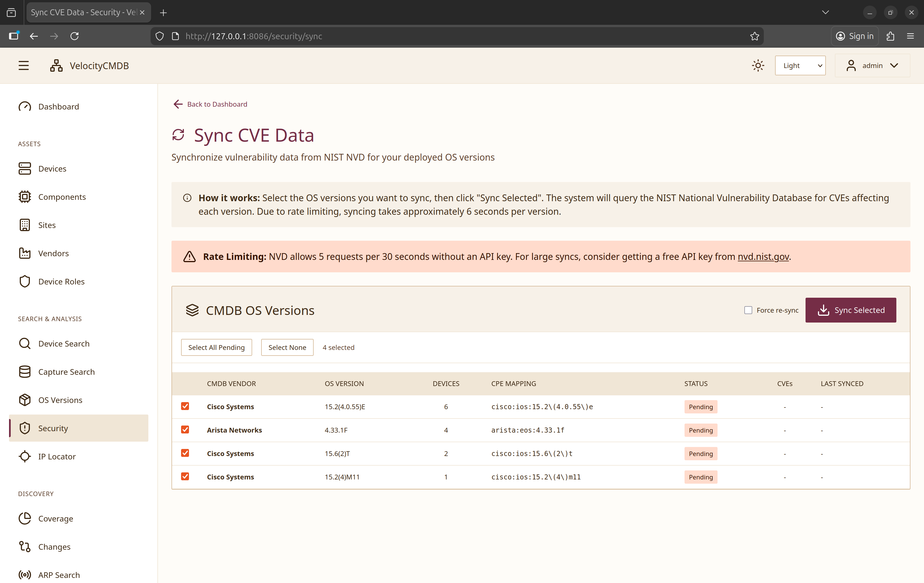Click the Capture Search database icon
This screenshot has width=924, height=583.
coord(25,372)
